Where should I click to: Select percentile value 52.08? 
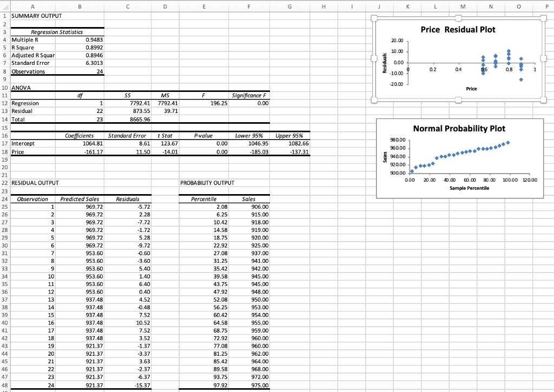click(x=204, y=300)
